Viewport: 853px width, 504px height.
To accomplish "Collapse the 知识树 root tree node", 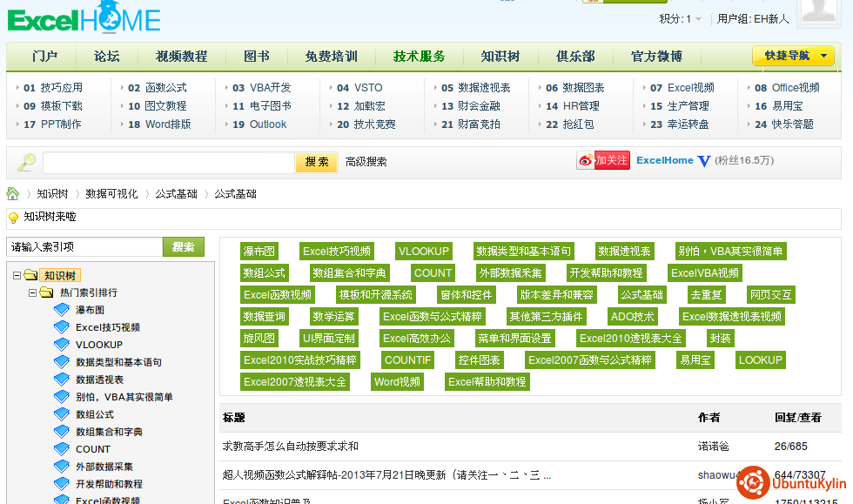I will pos(17,275).
